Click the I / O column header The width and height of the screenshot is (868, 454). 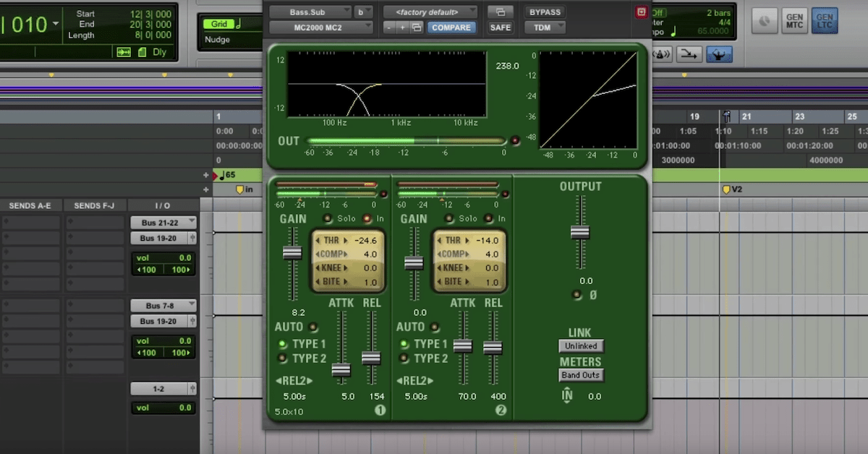[x=163, y=206]
